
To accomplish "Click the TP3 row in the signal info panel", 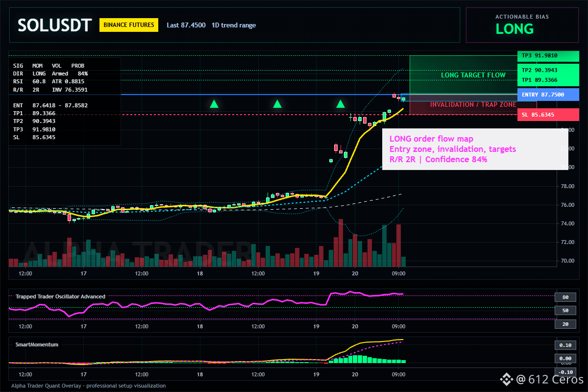I will pos(34,129).
